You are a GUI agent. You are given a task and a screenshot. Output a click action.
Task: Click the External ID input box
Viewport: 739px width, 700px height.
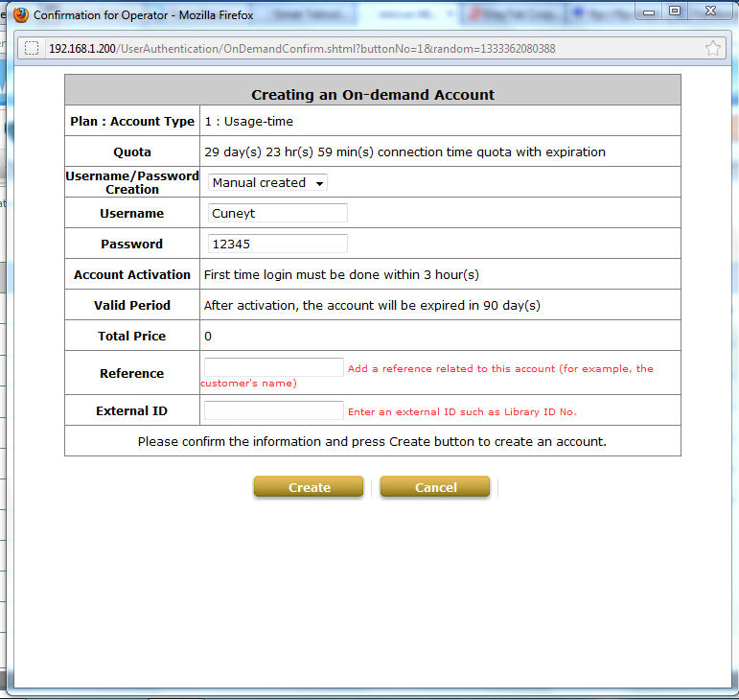point(273,410)
